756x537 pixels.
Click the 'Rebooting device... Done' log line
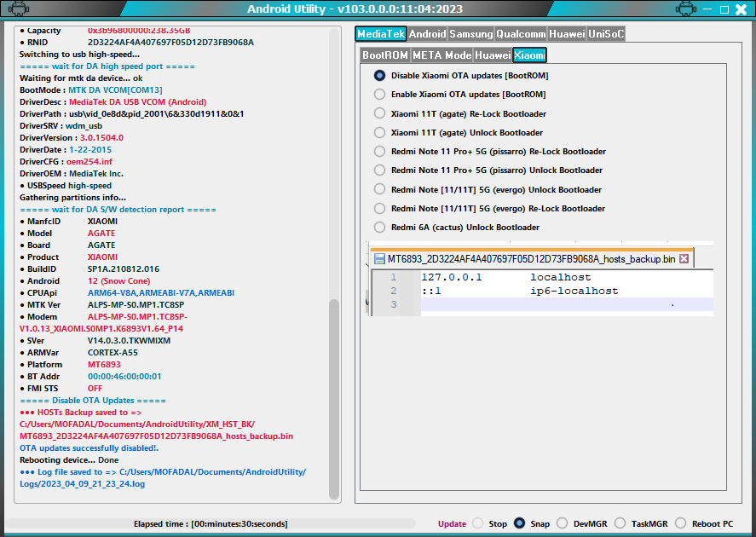click(x=69, y=460)
